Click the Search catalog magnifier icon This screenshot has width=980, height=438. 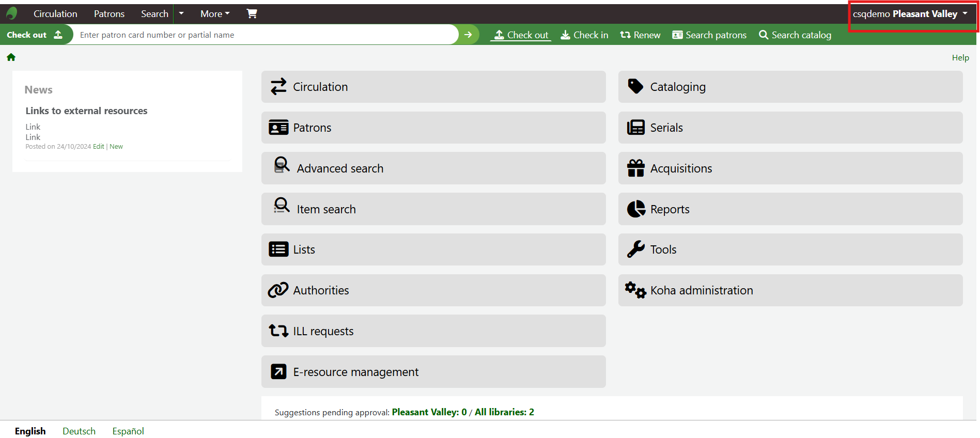point(764,35)
